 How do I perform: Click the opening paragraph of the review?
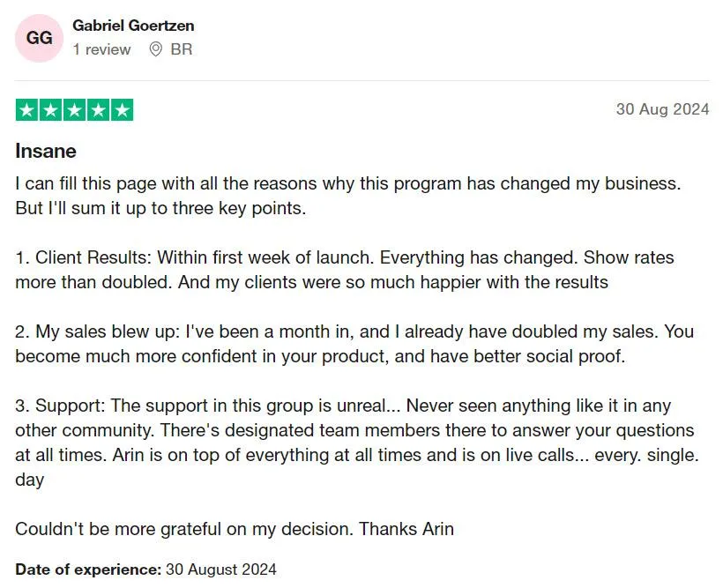(348, 196)
